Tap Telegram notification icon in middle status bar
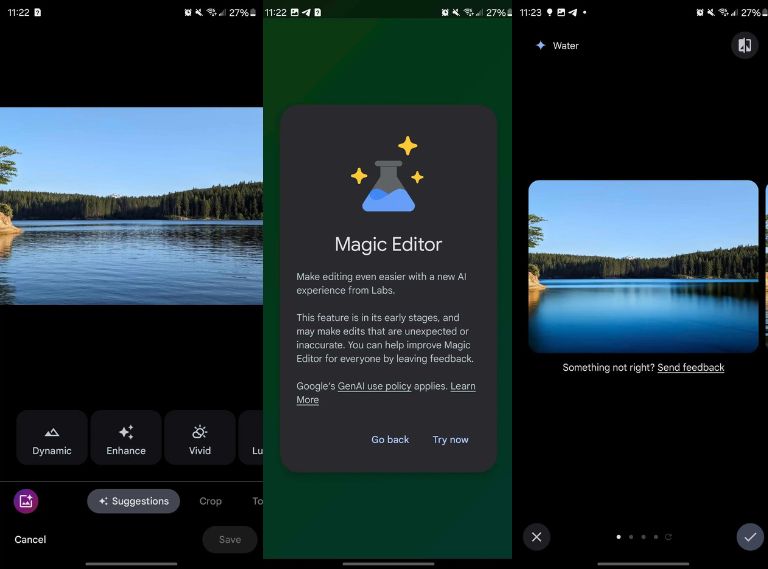The height and width of the screenshot is (569, 768). (306, 12)
